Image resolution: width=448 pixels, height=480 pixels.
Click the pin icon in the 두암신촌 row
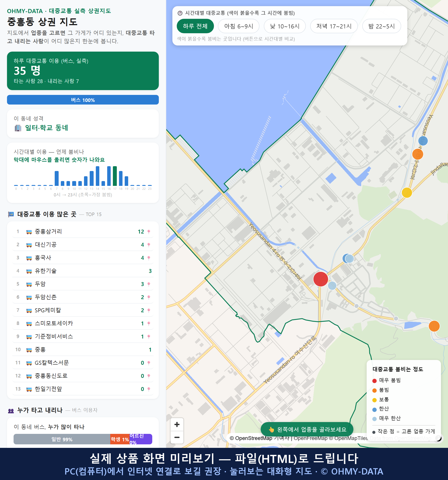click(149, 297)
